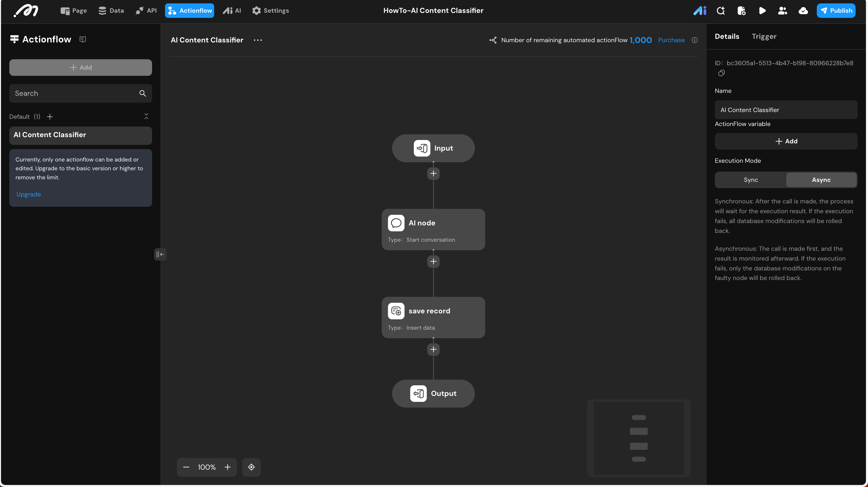Click the recenter canvas target icon
Image resolution: width=868 pixels, height=487 pixels.
(x=251, y=467)
